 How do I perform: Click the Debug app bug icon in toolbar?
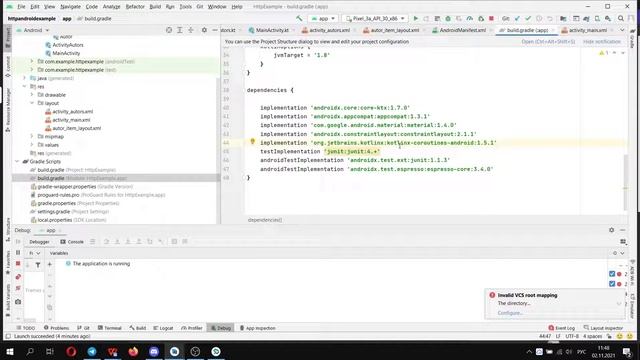(x=448, y=18)
